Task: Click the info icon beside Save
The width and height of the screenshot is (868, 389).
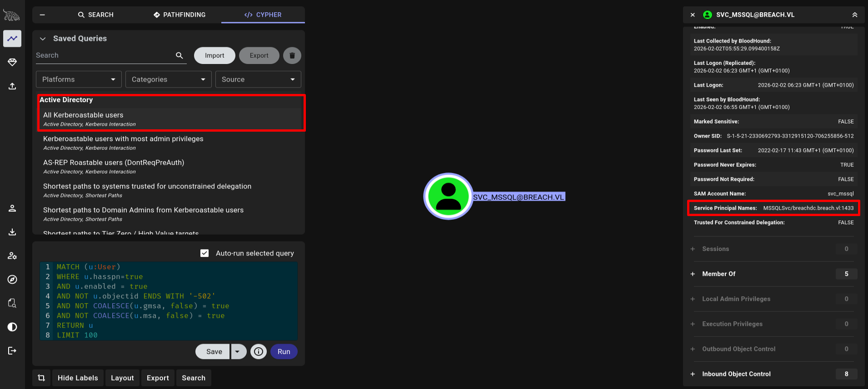Action: 259,351
